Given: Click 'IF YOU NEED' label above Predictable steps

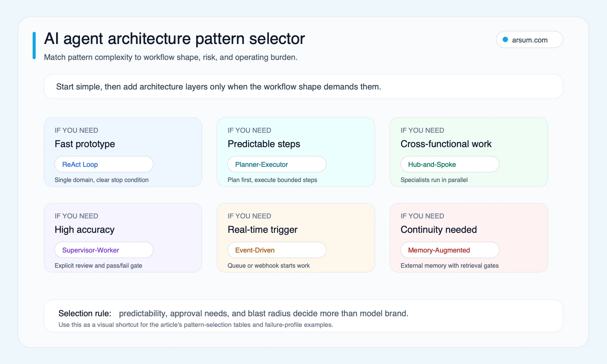Looking at the screenshot, I should click(249, 130).
